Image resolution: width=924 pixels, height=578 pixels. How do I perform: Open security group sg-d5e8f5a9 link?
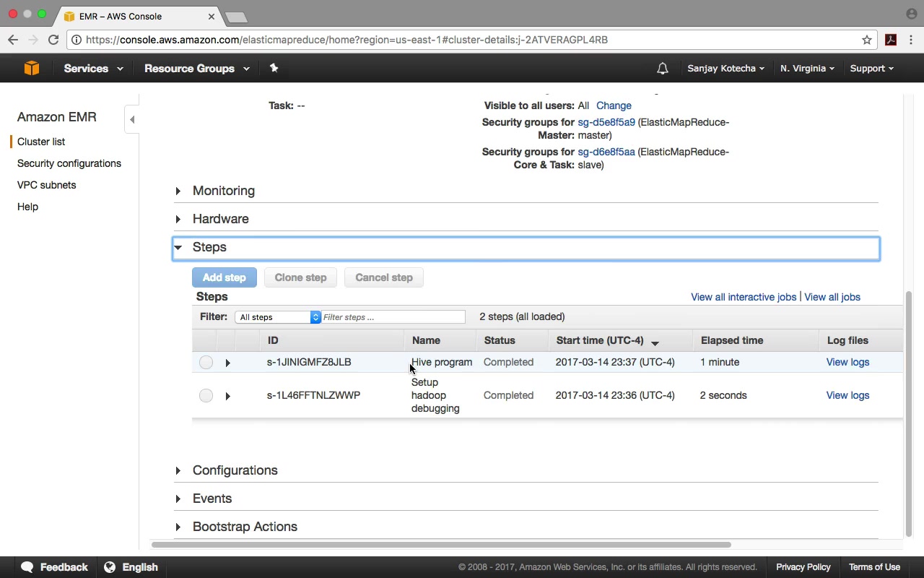pos(606,122)
